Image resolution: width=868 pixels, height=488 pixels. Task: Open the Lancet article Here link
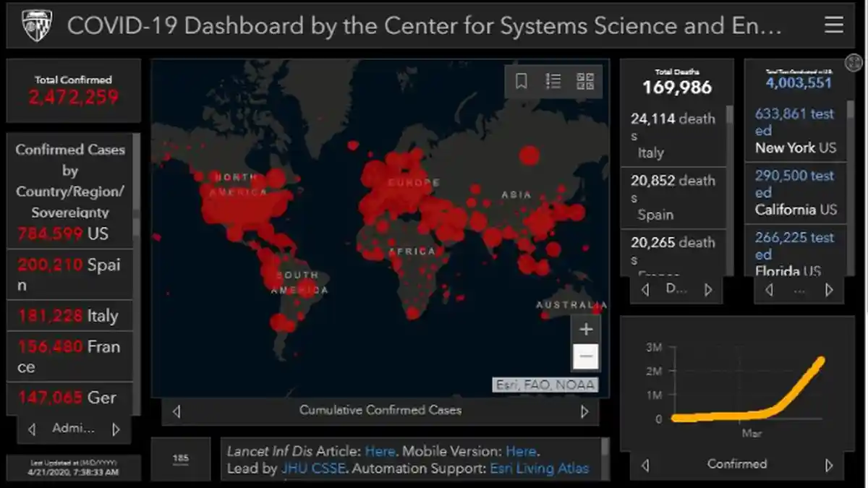tap(380, 451)
